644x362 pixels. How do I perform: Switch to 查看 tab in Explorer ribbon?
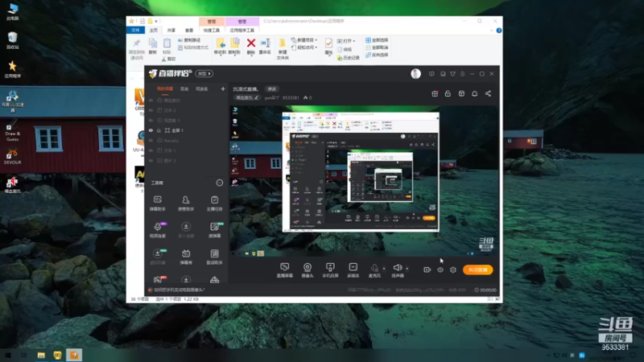(x=189, y=31)
